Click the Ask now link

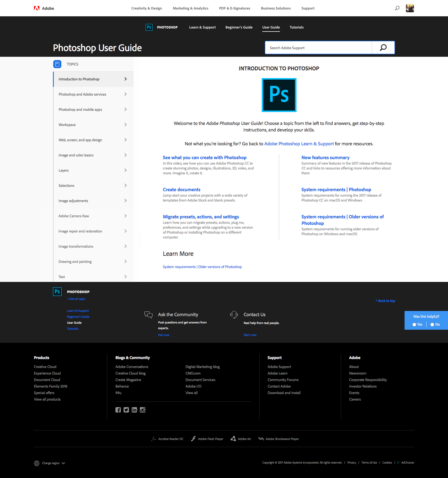164,335
